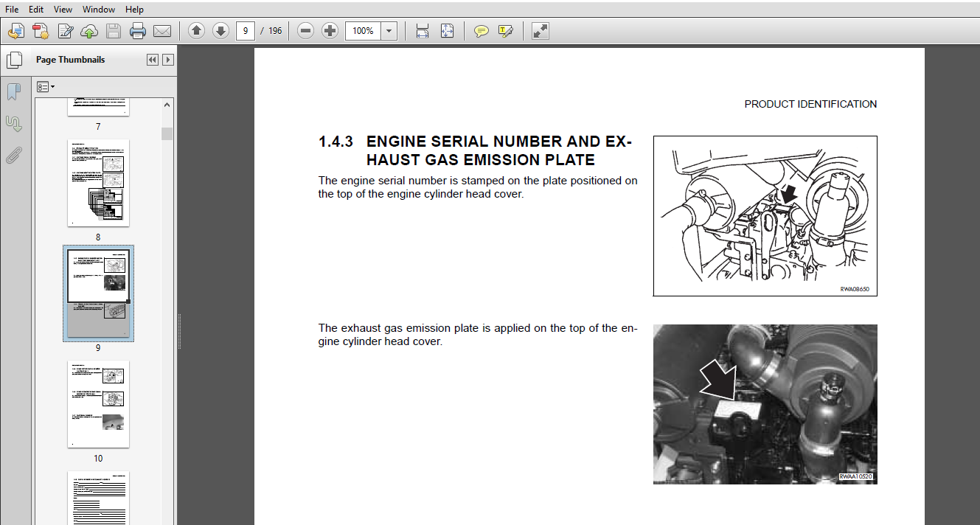The image size is (980, 525).
Task: Open the Attachments paperclip pane
Action: tap(13, 155)
